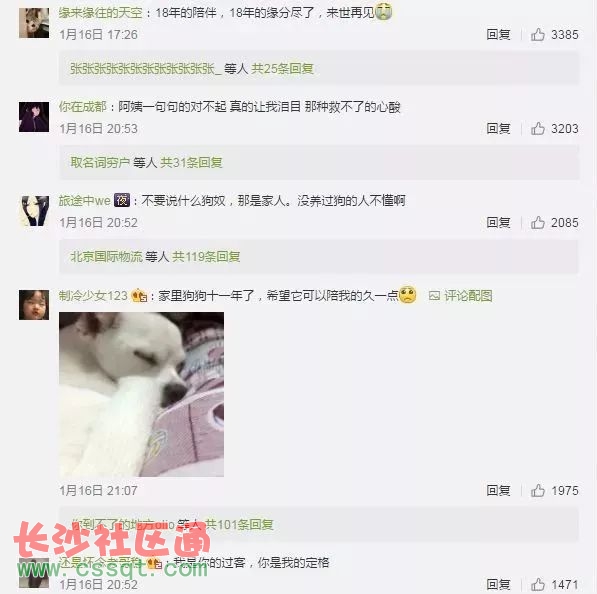
Task: Reply to the 21:07 dog photo comment
Action: tap(498, 490)
